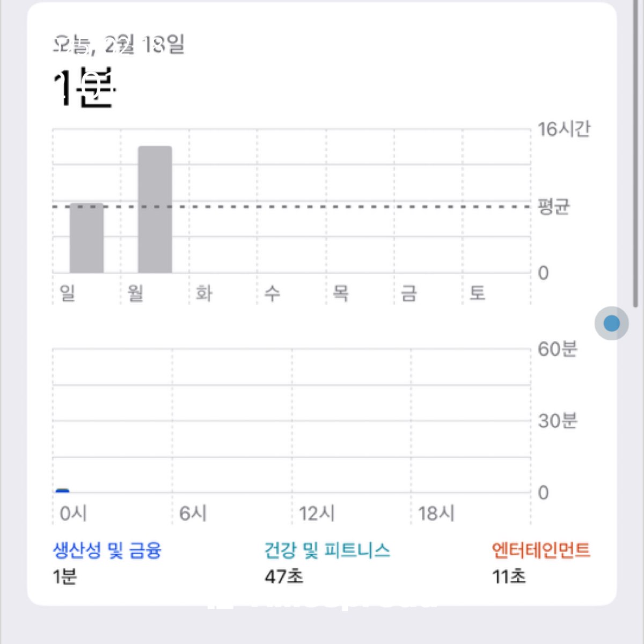Screen dimensions: 644x644
Task: Open the 생산성 및 금융 category
Action: [x=107, y=550]
